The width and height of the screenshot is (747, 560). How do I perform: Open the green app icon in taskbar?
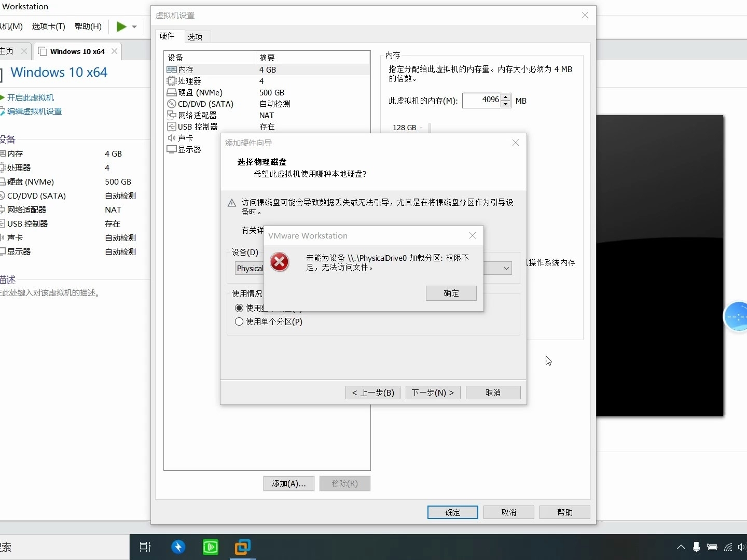210,547
